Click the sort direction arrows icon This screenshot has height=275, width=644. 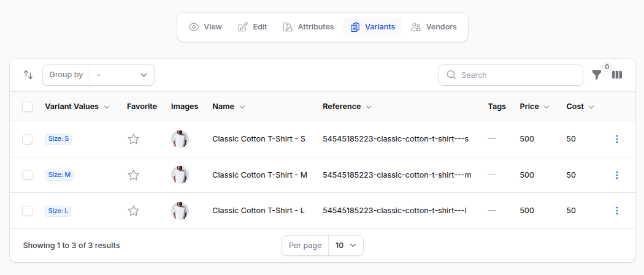pyautogui.click(x=28, y=75)
